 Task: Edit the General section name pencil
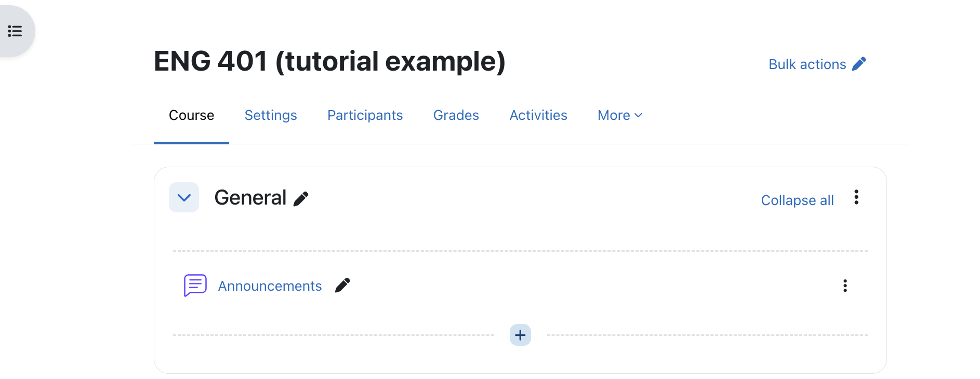[x=301, y=199]
